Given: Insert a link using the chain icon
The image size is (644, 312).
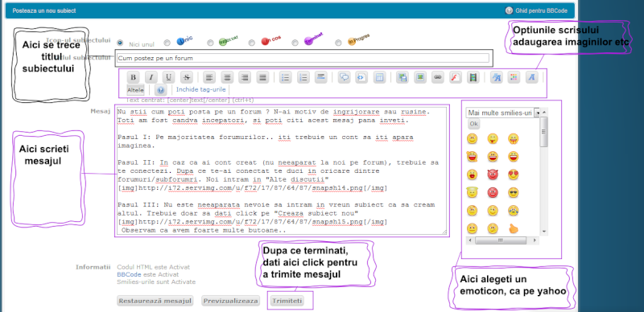Looking at the screenshot, I should [437, 77].
